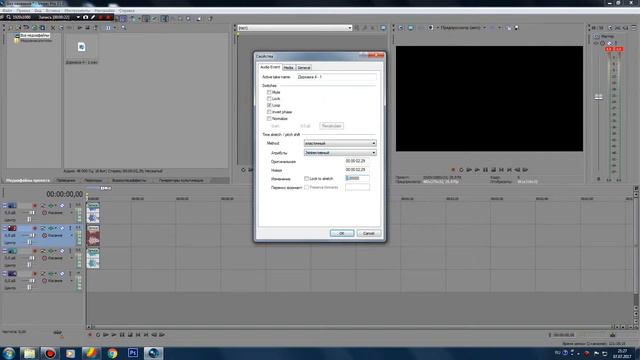Open the Правка menu

pyautogui.click(x=23, y=10)
